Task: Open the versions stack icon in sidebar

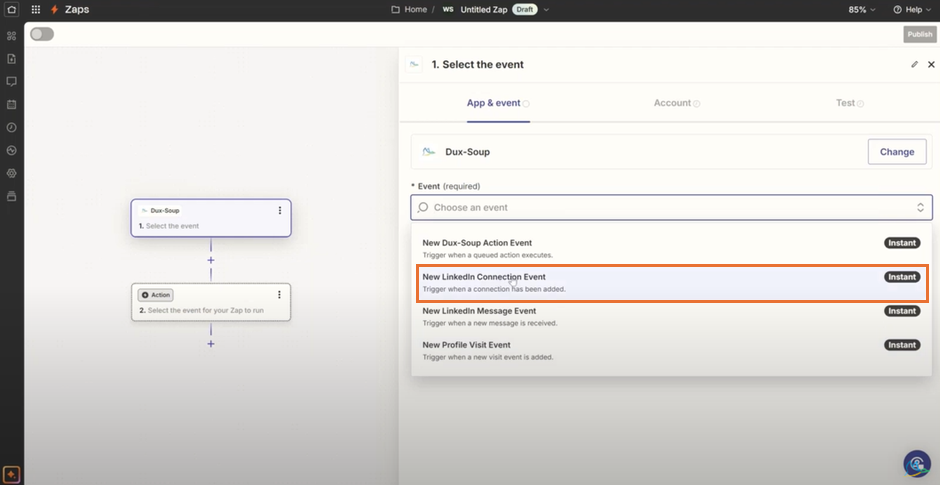Action: pyautogui.click(x=11, y=196)
